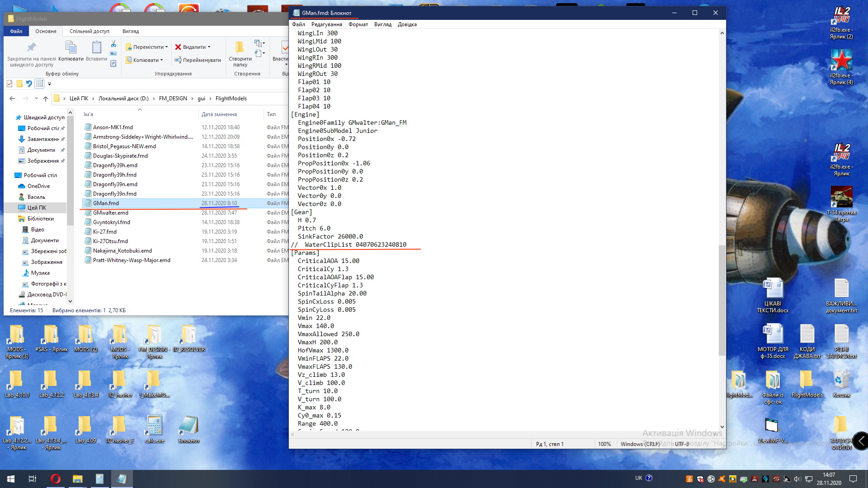This screenshot has width=868, height=488.
Task: Open the Формат menu in Notepad
Action: (x=358, y=24)
